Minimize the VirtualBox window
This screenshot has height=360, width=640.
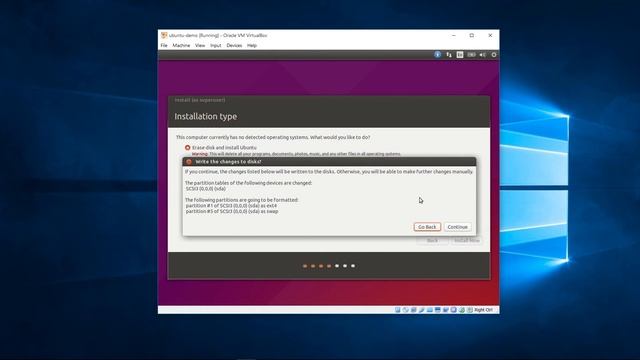tap(453, 36)
